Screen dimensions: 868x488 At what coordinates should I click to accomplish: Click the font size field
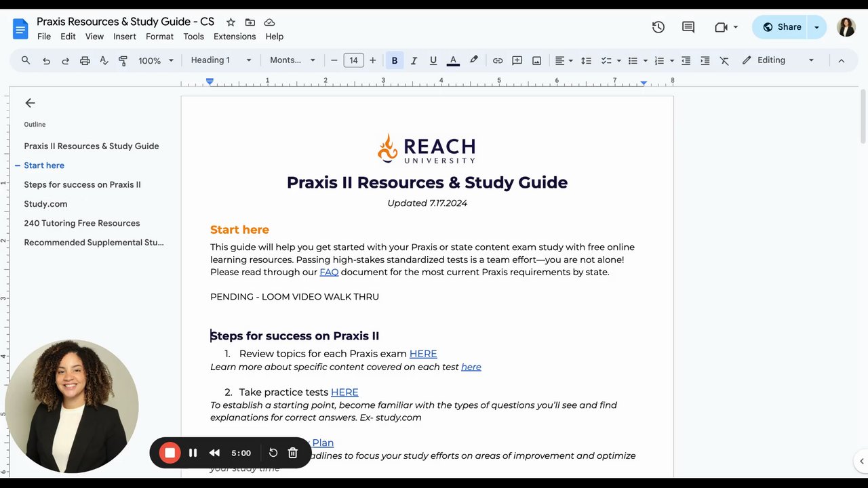click(x=353, y=60)
